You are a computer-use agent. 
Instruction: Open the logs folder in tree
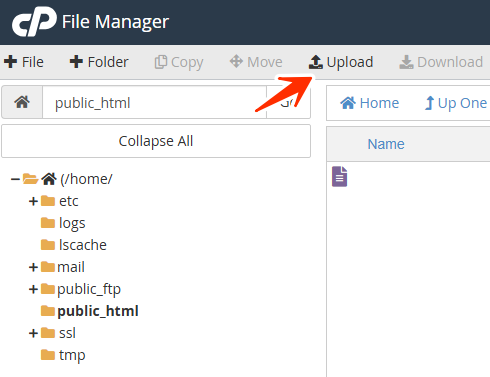tap(72, 223)
